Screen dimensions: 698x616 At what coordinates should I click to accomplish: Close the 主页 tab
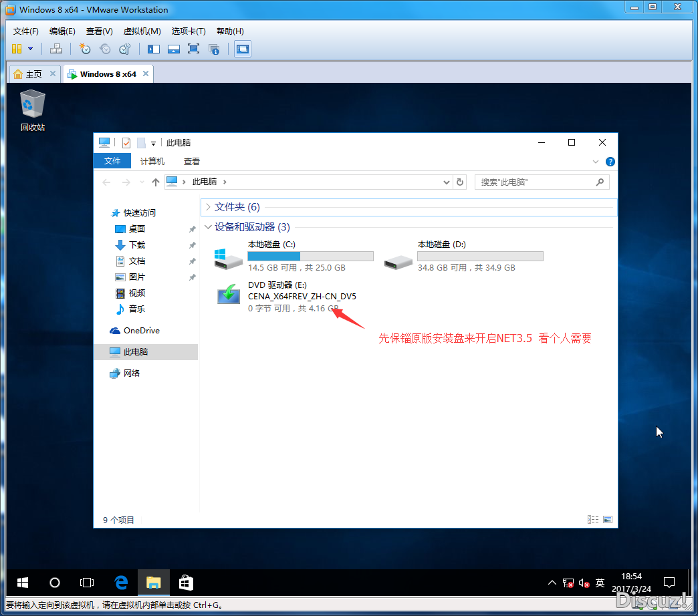coord(53,74)
